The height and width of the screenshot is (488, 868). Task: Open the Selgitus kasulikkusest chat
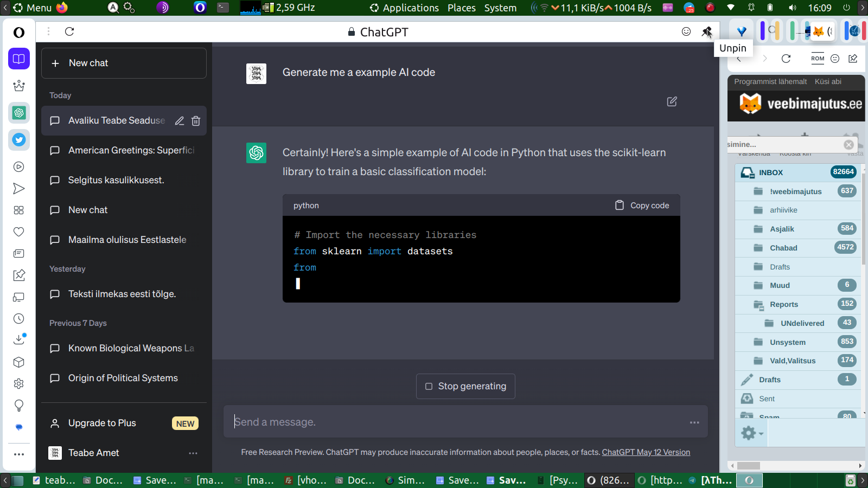pyautogui.click(x=124, y=180)
